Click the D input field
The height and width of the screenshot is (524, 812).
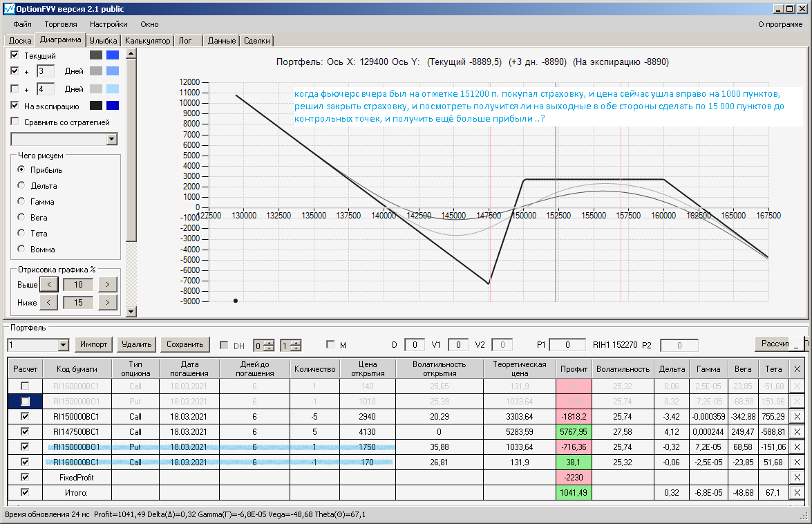pyautogui.click(x=414, y=345)
